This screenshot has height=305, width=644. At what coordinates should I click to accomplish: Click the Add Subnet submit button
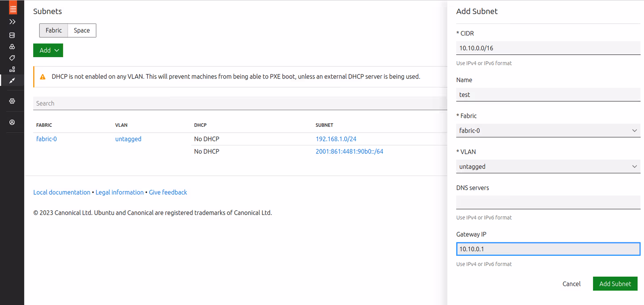click(615, 284)
